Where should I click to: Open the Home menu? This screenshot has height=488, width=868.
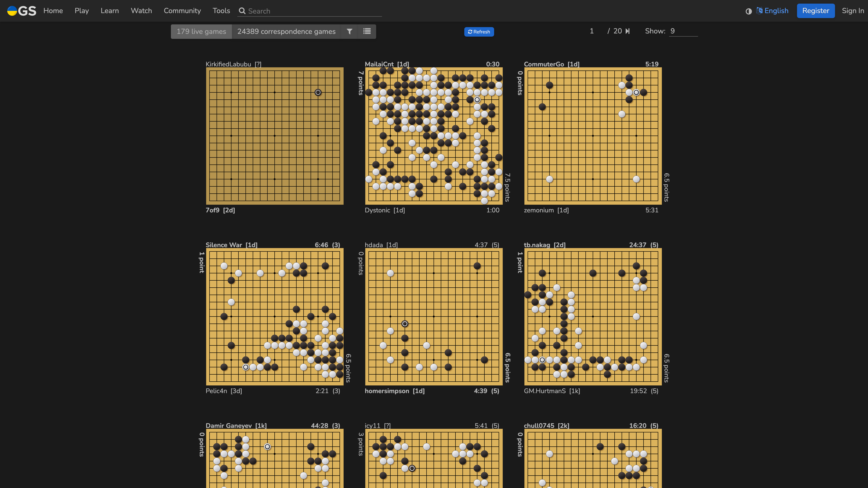pos(53,11)
